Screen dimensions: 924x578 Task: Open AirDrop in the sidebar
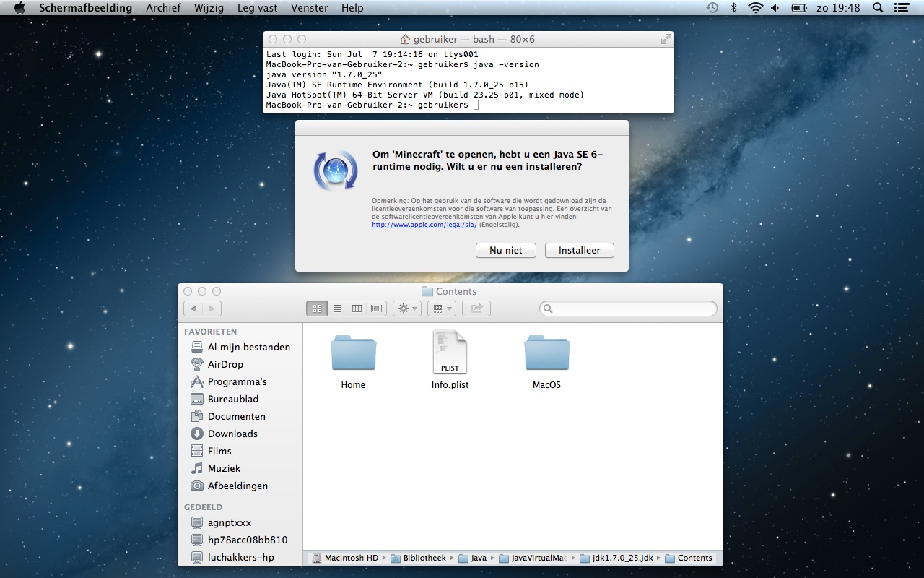[x=225, y=364]
